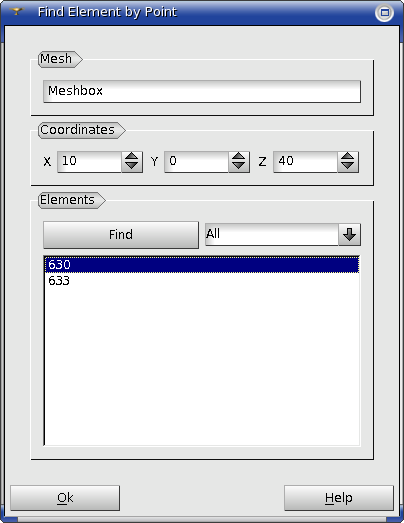Click the Y coordinate input field

point(196,162)
